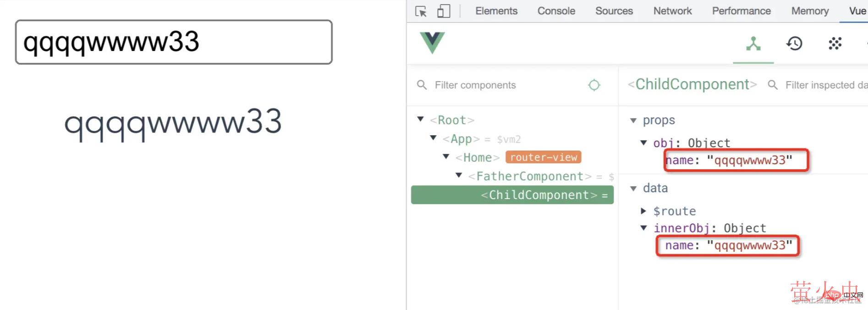Image resolution: width=868 pixels, height=310 pixels.
Task: Collapse the props section
Action: click(633, 121)
